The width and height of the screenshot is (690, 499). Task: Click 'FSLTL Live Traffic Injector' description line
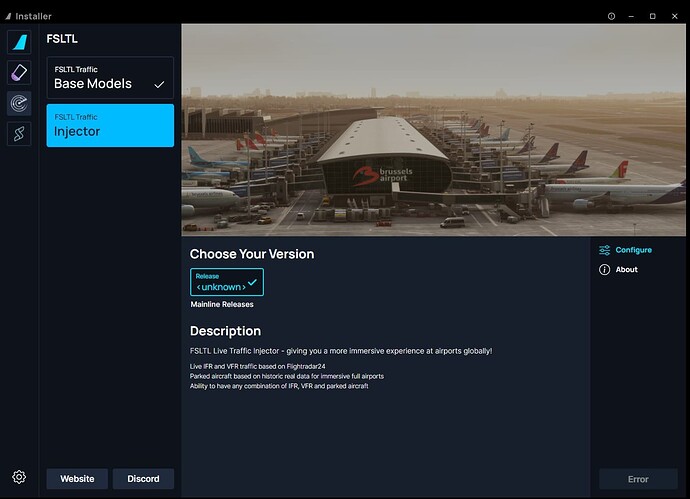[341, 351]
